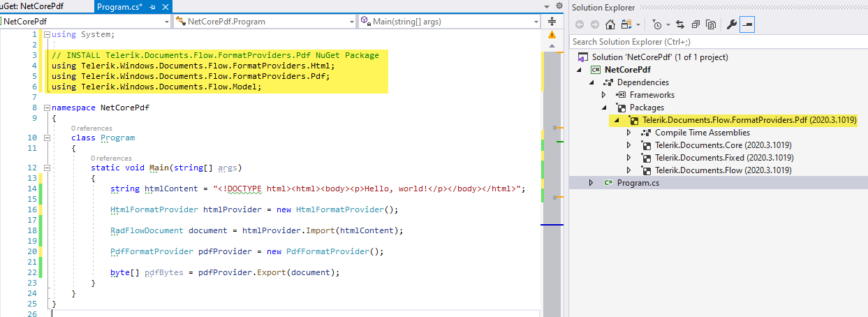Viewport: 868px width, 317px height.
Task: Select the NetCorePdf project node
Action: [629, 70]
